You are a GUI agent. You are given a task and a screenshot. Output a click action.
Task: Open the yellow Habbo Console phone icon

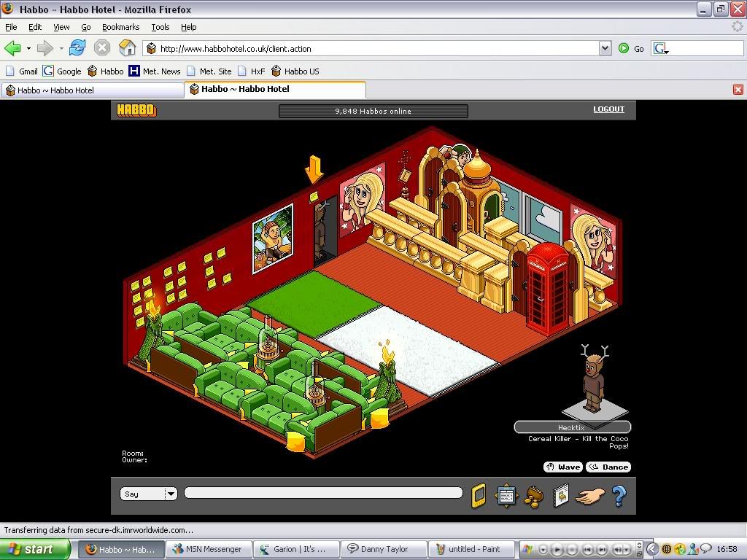(x=479, y=496)
